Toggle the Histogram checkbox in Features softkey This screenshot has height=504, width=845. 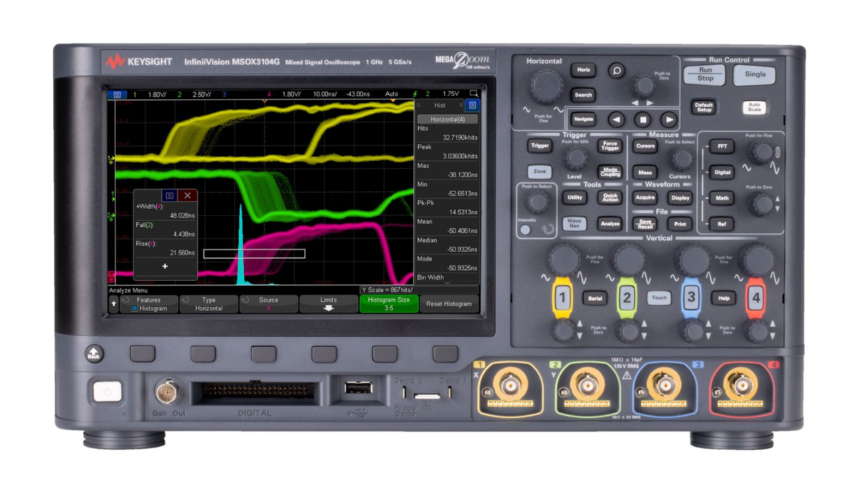[x=135, y=308]
